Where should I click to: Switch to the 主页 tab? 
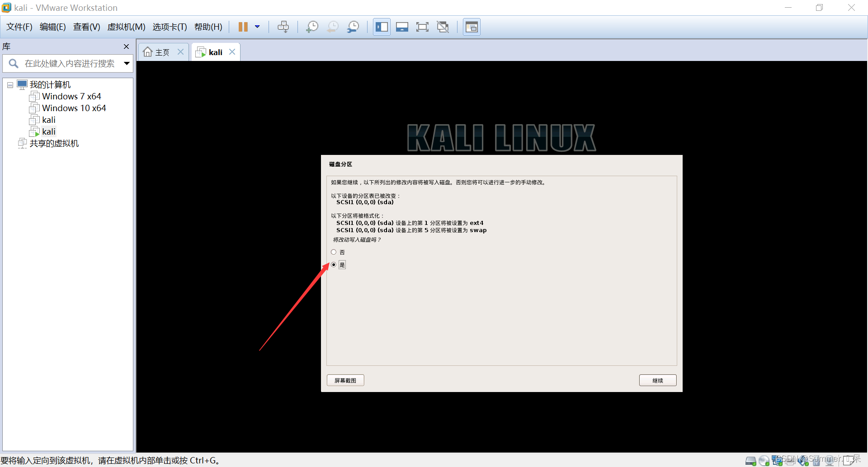(162, 52)
